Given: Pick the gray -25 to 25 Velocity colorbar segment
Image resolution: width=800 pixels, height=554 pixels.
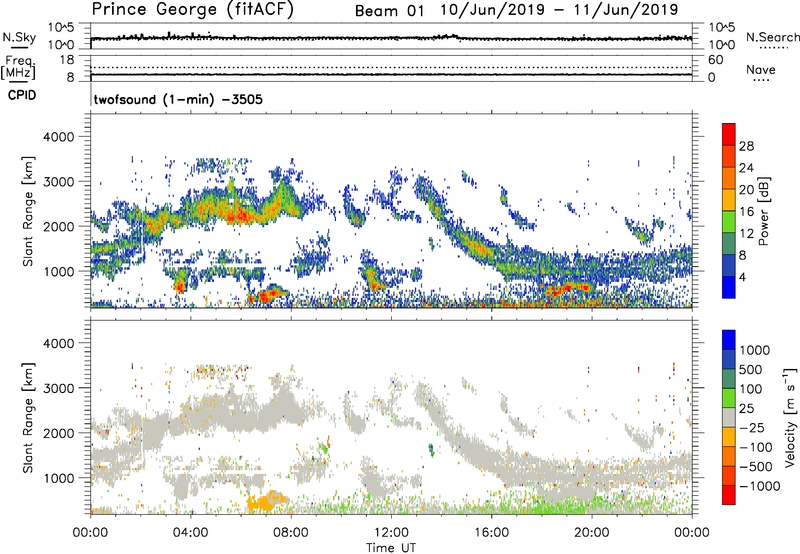Looking at the screenshot, I should (x=729, y=418).
